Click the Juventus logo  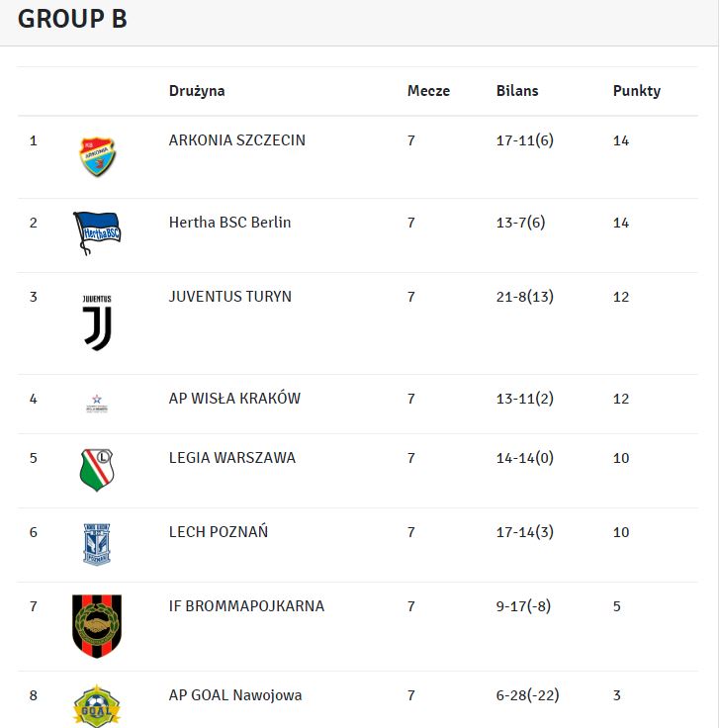(x=97, y=322)
